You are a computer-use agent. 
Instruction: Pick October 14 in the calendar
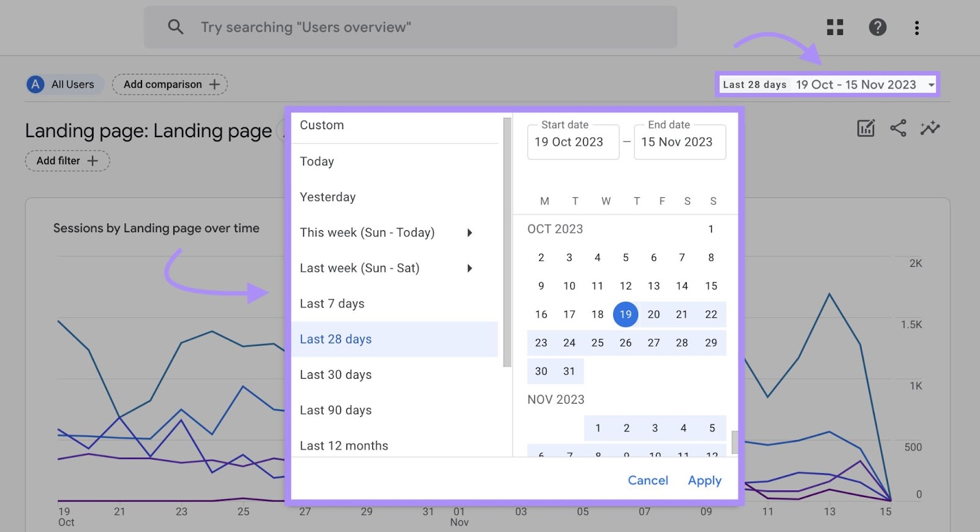682,286
